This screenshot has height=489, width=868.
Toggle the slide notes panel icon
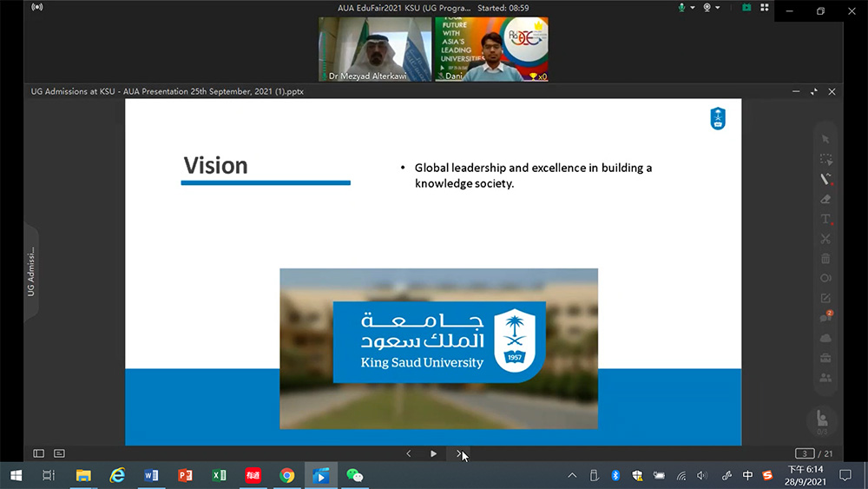tap(59, 453)
